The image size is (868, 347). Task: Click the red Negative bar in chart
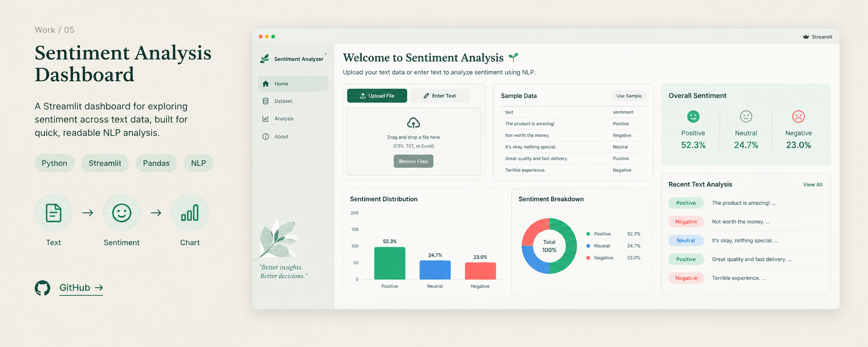[480, 271]
